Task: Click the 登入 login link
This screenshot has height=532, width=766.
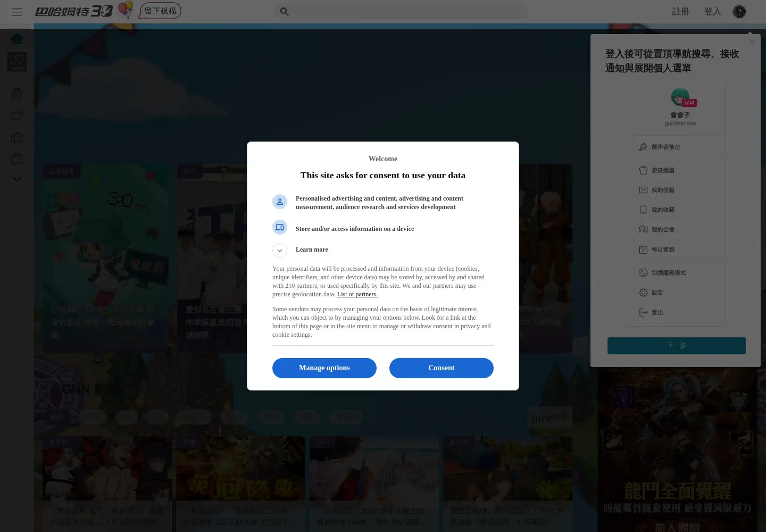Action: [712, 12]
